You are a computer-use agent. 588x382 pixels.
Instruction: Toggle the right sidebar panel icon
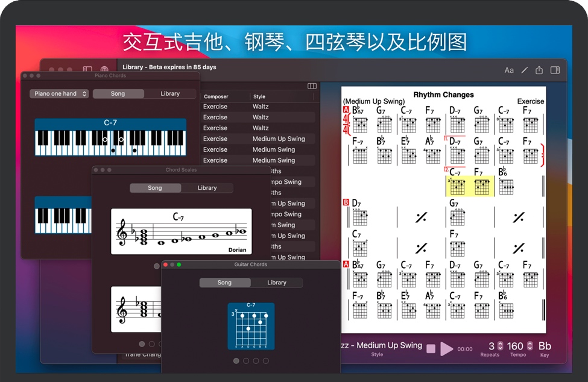point(555,70)
